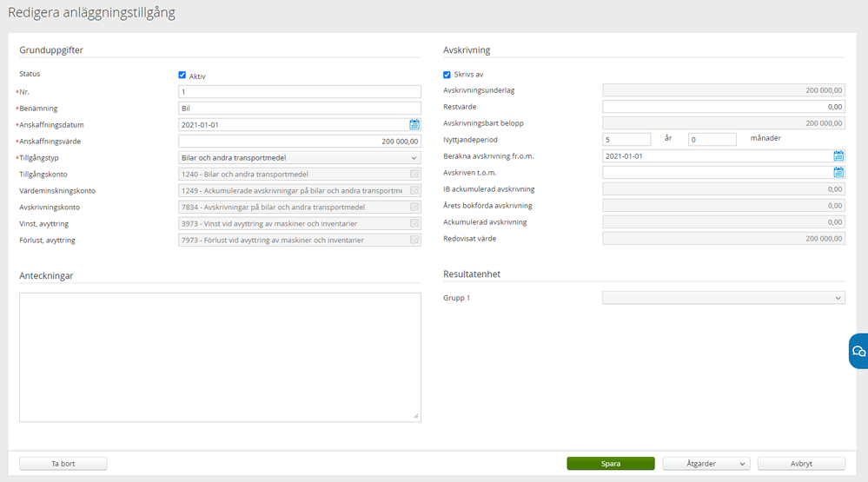868x482 pixels.
Task: Click the Nyttjandeperiod år input field
Action: 626,140
